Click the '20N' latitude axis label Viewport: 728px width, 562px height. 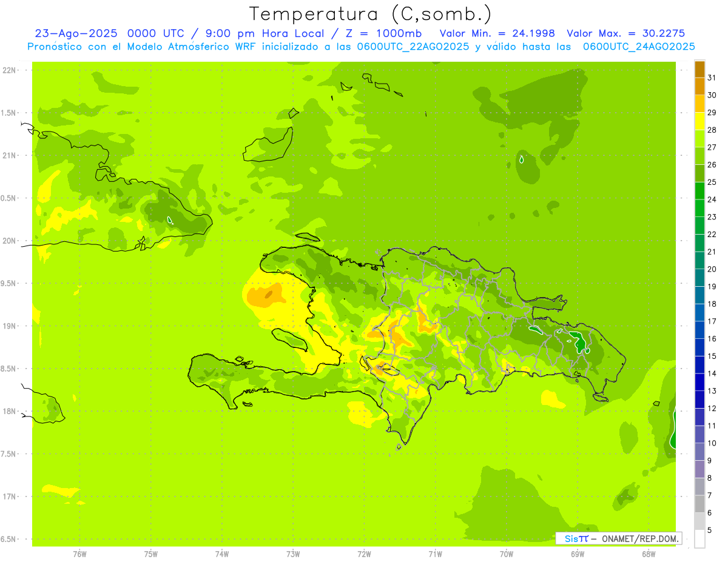pyautogui.click(x=10, y=241)
